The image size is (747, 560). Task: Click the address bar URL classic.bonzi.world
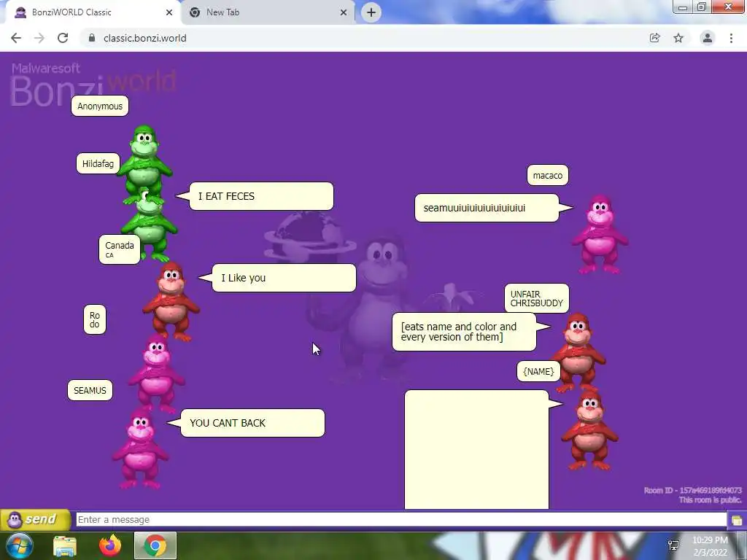[x=145, y=38]
